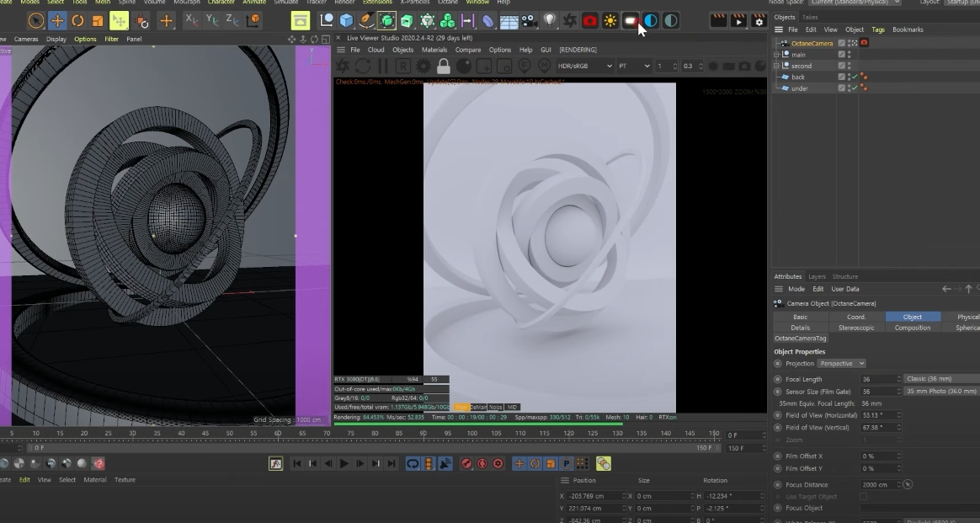Activate the Rotate tool in top toolbar

point(77,20)
